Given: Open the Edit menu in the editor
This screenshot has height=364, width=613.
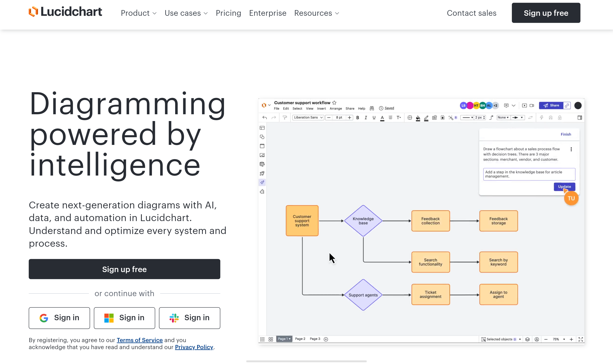Looking at the screenshot, I should coord(286,108).
